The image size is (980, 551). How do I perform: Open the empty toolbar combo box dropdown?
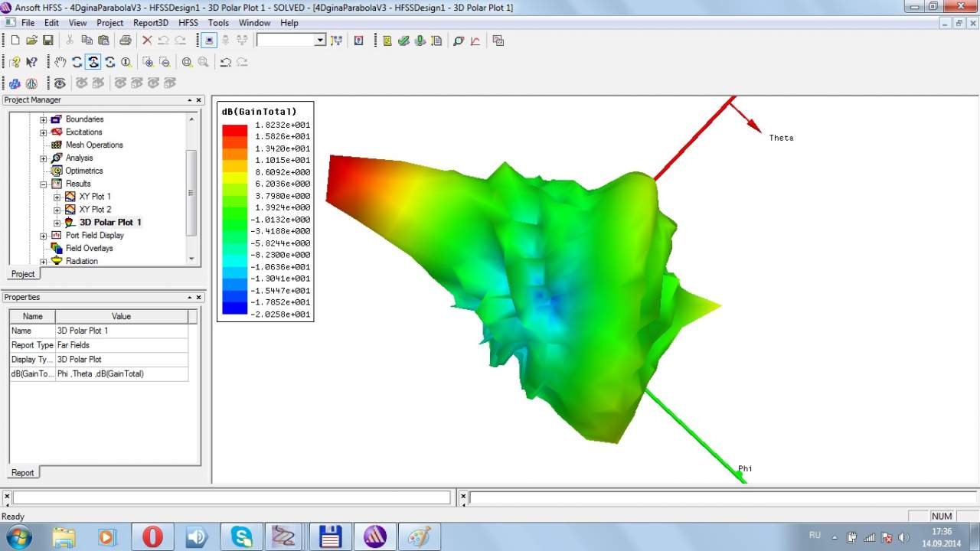pos(320,41)
